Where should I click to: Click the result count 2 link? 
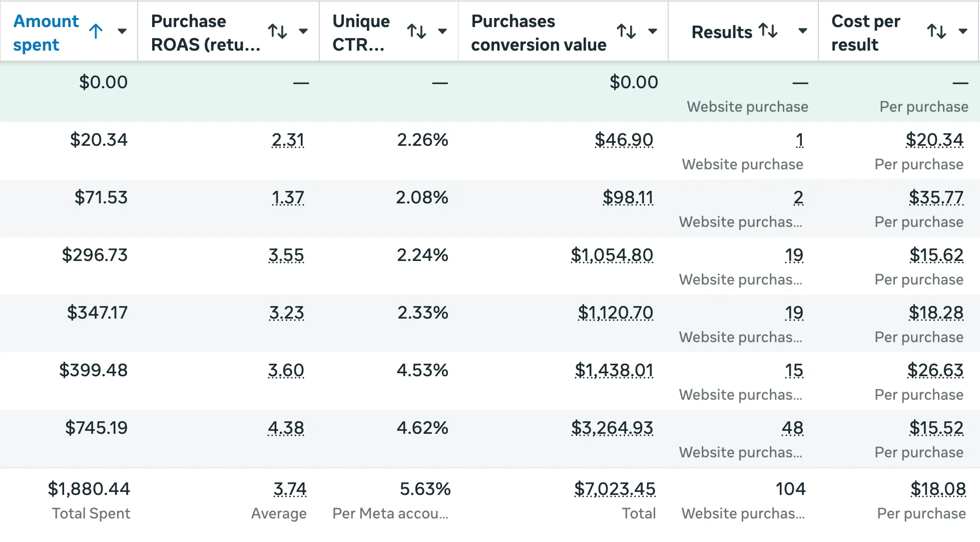click(x=798, y=197)
